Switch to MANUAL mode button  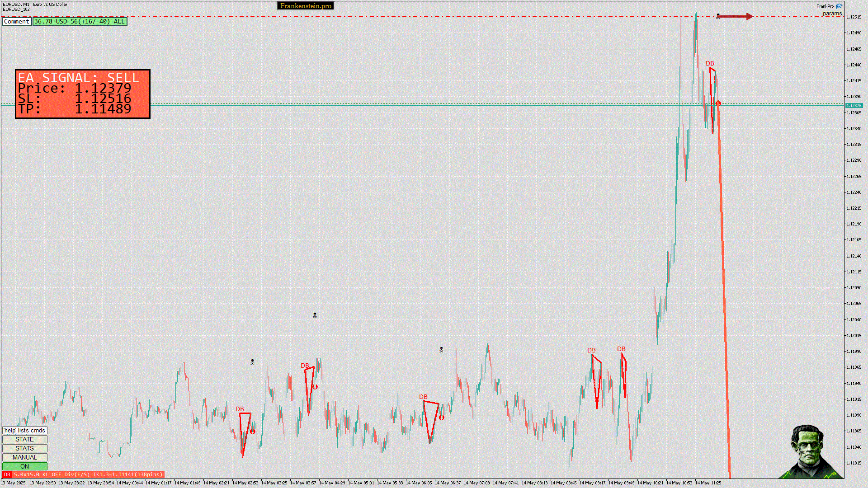(x=24, y=457)
